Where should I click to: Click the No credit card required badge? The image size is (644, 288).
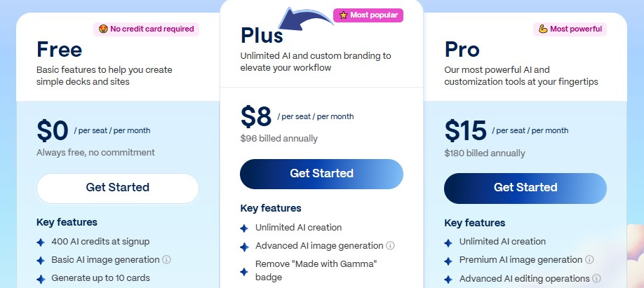(146, 29)
